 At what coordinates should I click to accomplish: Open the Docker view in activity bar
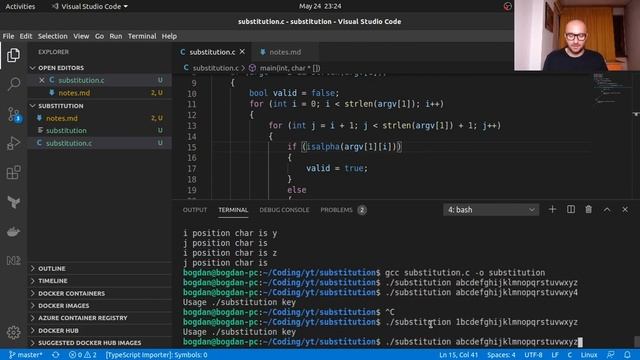[13, 231]
